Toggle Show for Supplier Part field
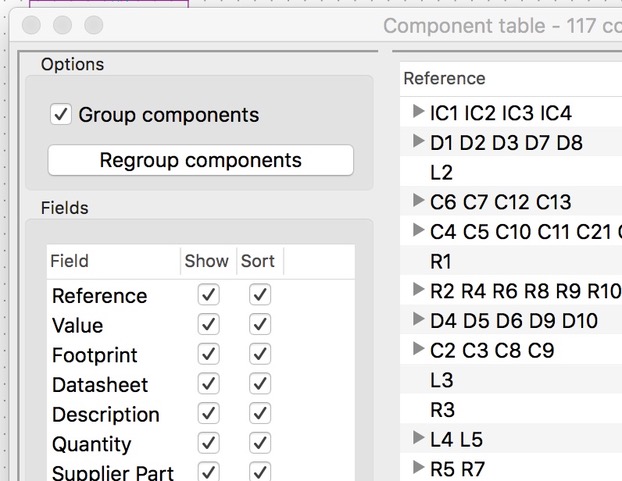Screen dimensions: 622x481 coord(208,472)
